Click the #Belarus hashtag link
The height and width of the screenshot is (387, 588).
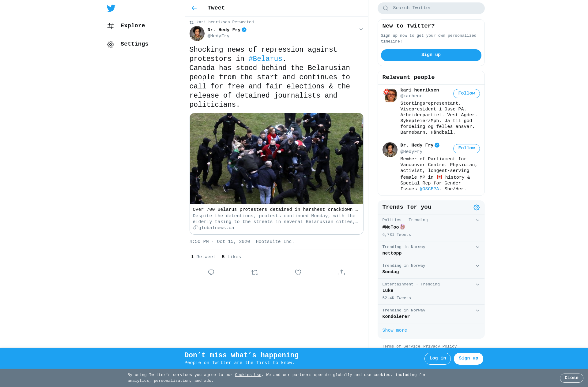click(265, 59)
